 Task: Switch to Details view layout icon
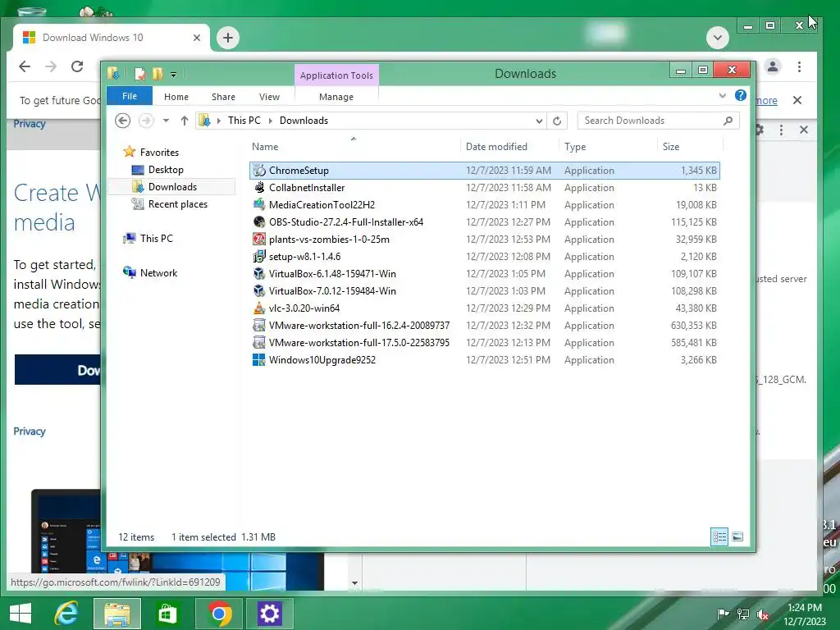pyautogui.click(x=719, y=536)
